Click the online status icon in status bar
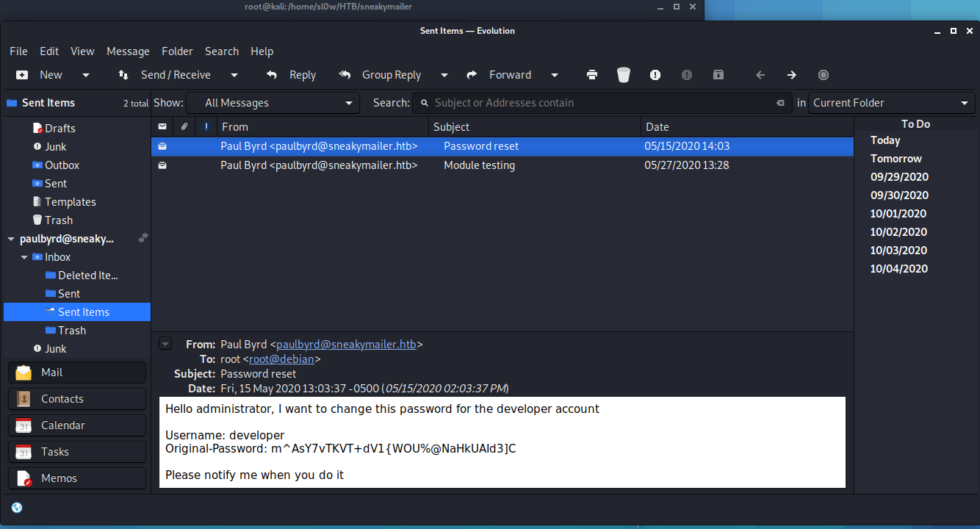This screenshot has width=980, height=529. [x=17, y=508]
